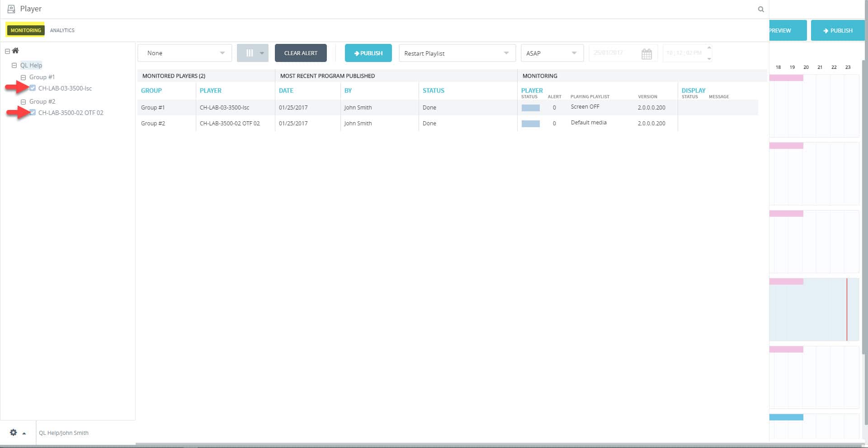Sort by the GROUP column header
The image size is (868, 448).
[x=151, y=91]
